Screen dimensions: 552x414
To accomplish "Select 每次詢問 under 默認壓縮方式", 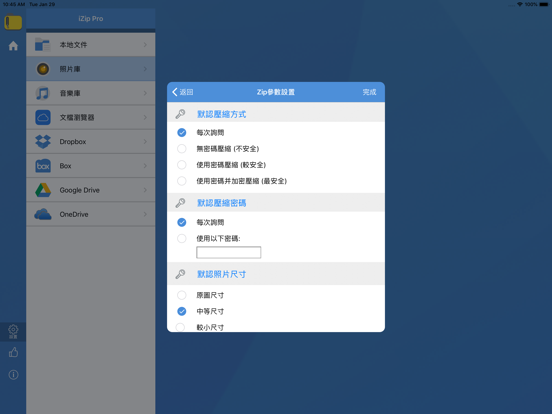I will tap(182, 132).
